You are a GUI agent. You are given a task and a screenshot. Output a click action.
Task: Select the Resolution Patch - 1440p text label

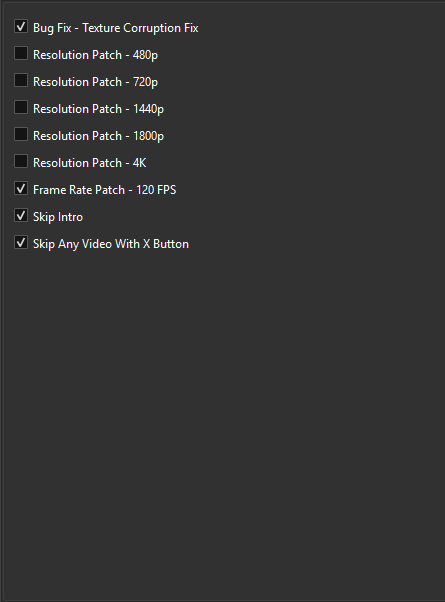98,109
